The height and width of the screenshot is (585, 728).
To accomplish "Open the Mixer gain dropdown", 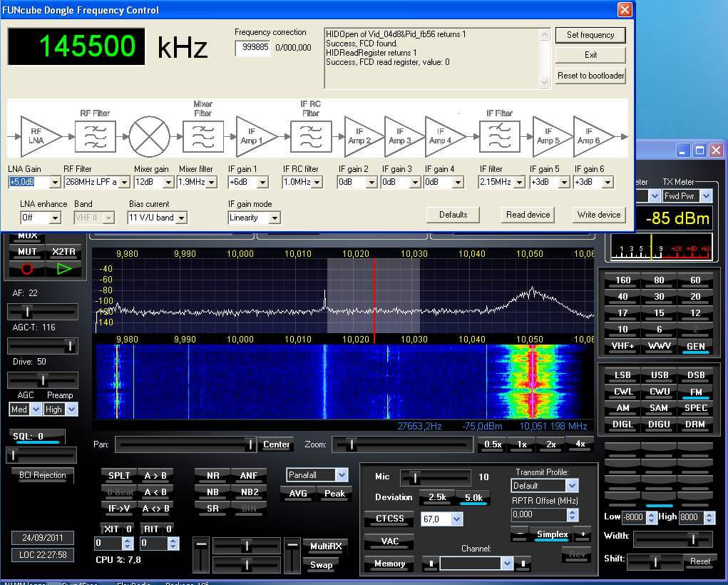I will (168, 182).
